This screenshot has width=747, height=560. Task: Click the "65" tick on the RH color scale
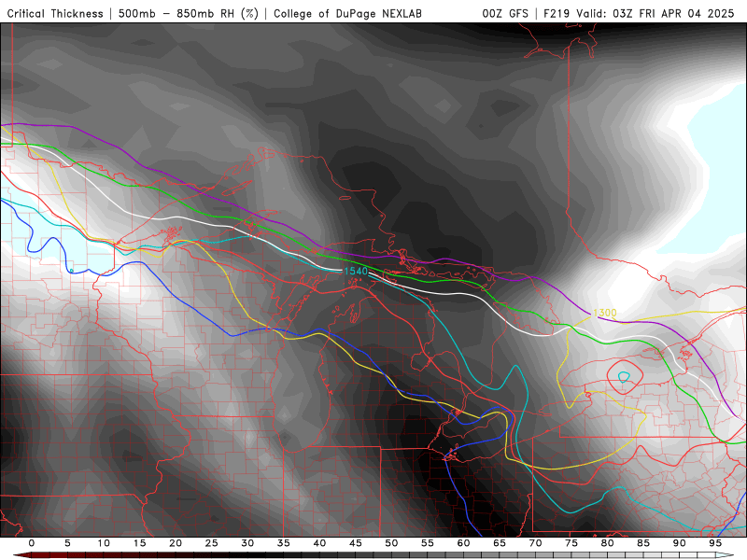(x=500, y=543)
